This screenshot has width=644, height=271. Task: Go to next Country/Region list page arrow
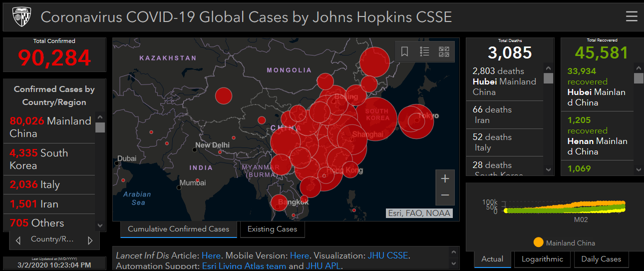pyautogui.click(x=90, y=240)
